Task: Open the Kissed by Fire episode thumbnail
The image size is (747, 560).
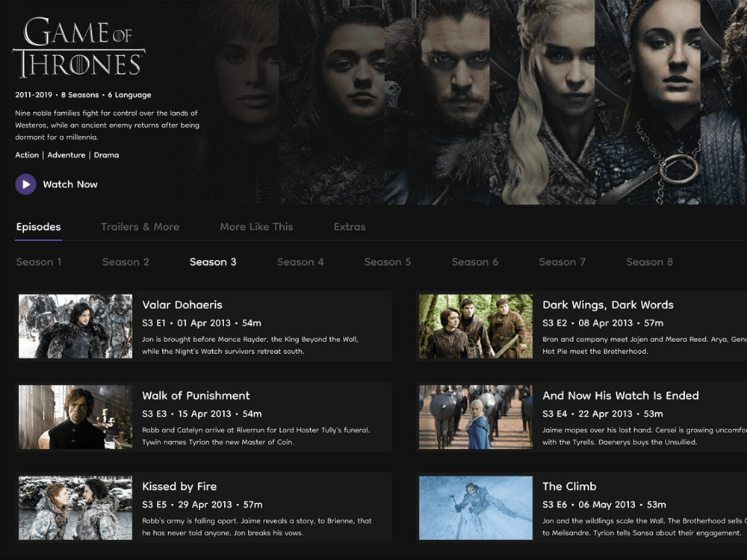Action: pos(75,506)
